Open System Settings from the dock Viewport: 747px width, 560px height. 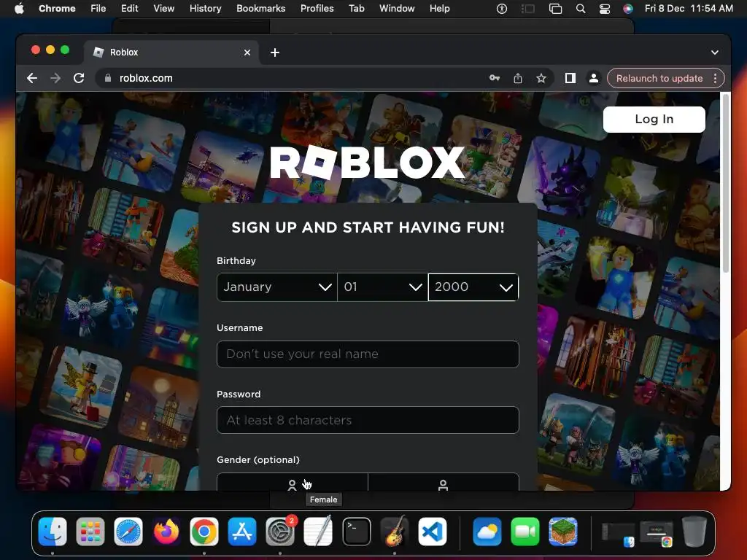click(280, 532)
